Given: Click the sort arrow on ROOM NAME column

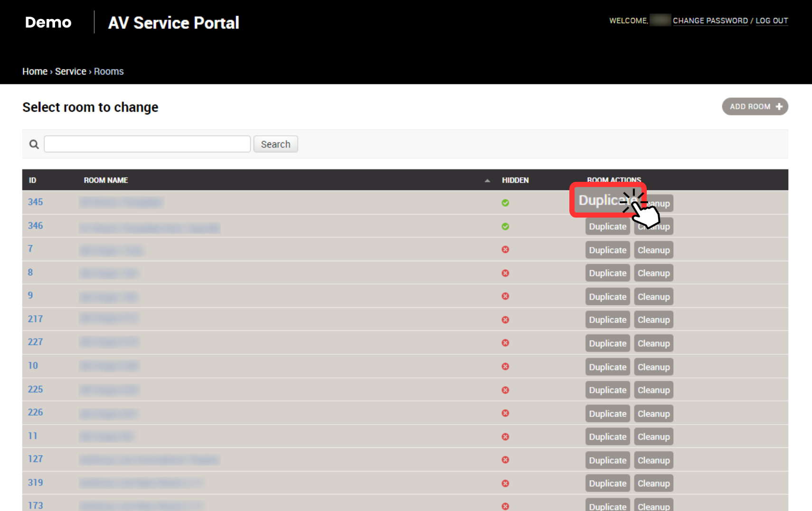Looking at the screenshot, I should click(x=487, y=180).
